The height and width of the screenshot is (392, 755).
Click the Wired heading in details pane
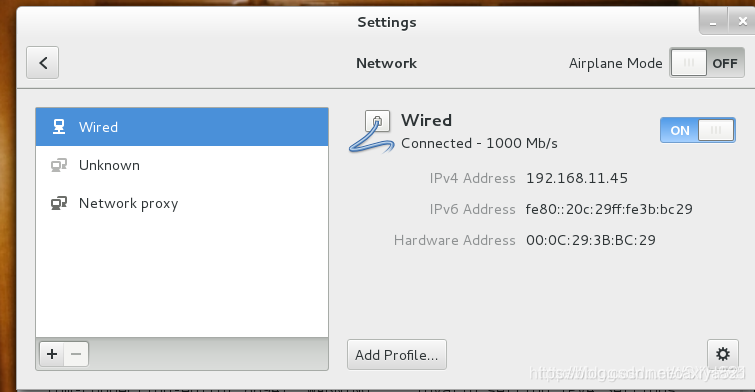point(426,120)
